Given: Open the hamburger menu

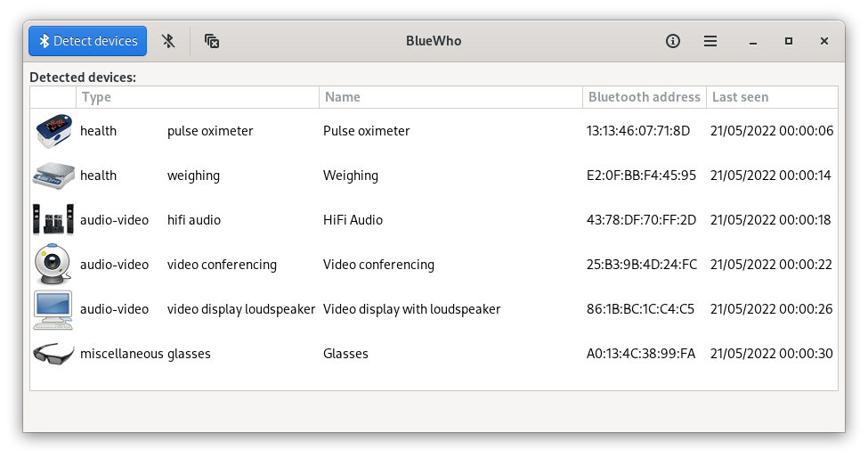Looking at the screenshot, I should [710, 41].
